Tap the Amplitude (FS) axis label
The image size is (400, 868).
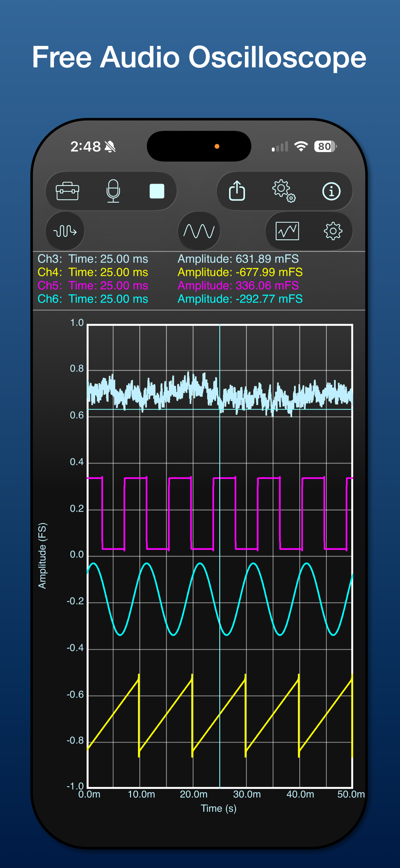(x=42, y=556)
